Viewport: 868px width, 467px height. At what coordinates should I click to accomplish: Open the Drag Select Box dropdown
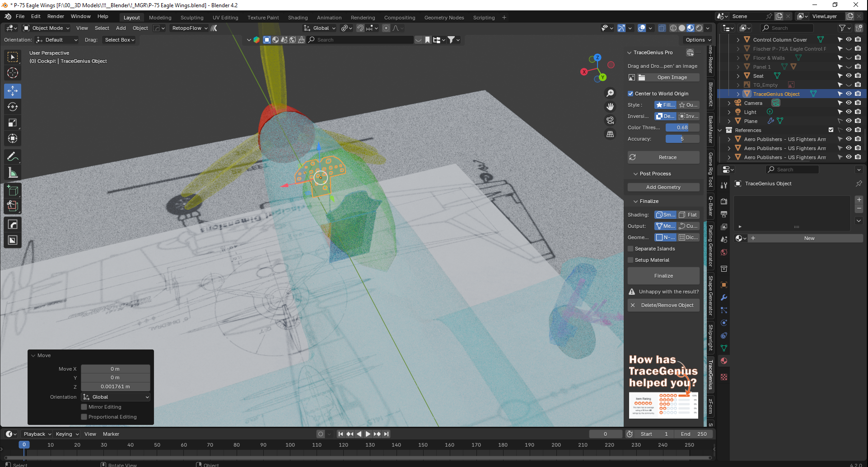click(119, 40)
